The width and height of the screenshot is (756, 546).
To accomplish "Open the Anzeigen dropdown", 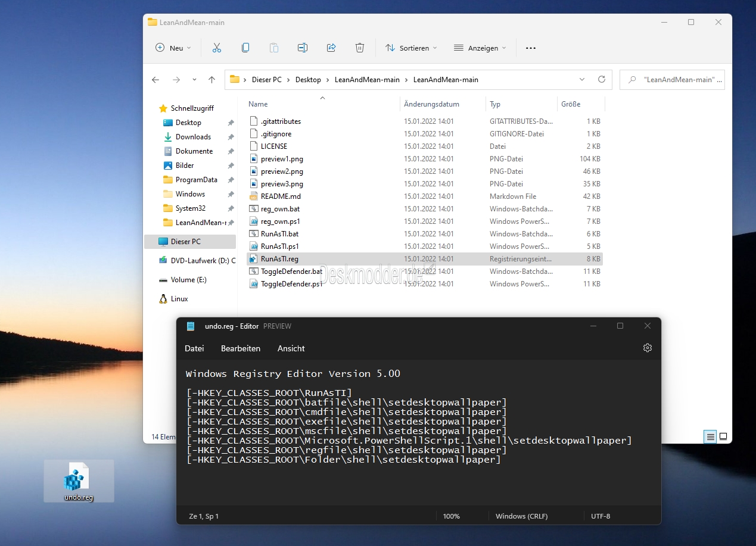I will pyautogui.click(x=480, y=48).
